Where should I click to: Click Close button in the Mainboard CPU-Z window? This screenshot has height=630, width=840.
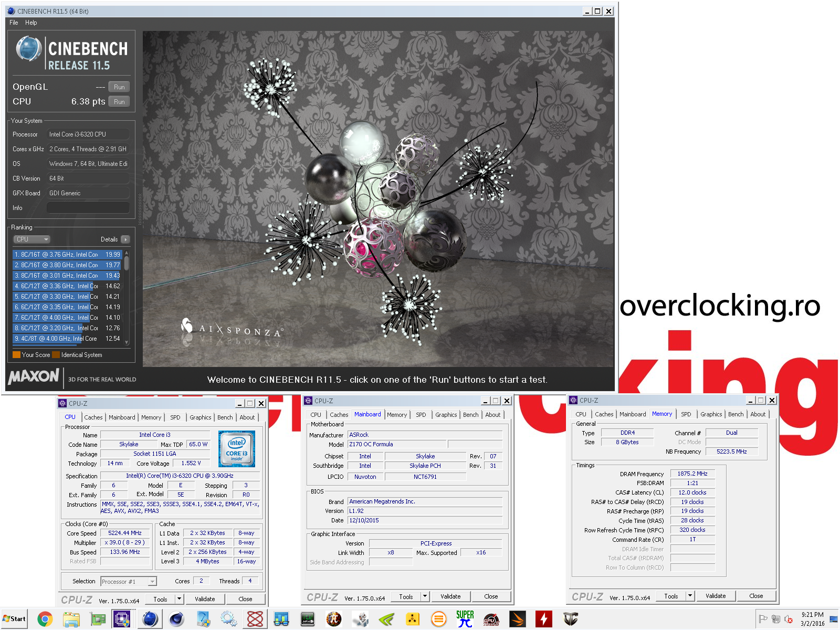click(x=491, y=596)
